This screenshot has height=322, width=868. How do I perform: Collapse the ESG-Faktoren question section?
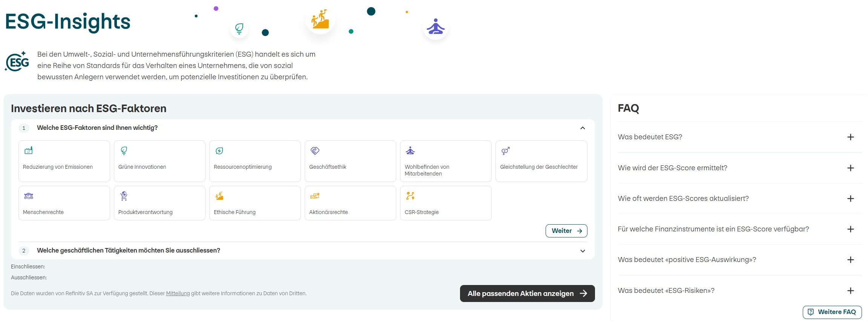[582, 128]
